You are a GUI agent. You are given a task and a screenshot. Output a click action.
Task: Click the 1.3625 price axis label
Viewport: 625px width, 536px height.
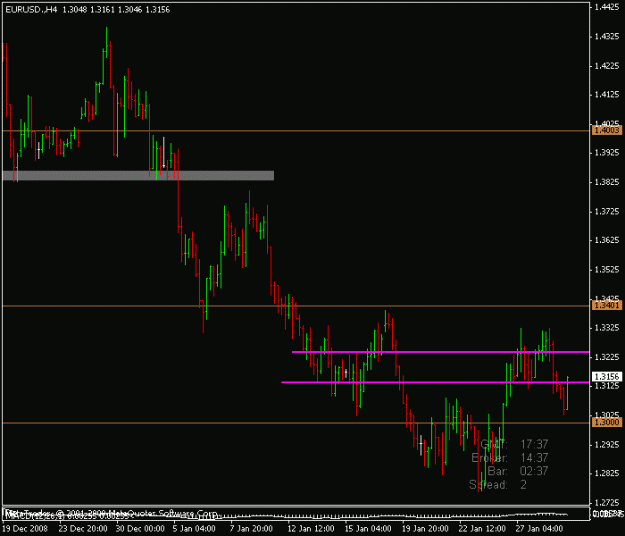(607, 240)
